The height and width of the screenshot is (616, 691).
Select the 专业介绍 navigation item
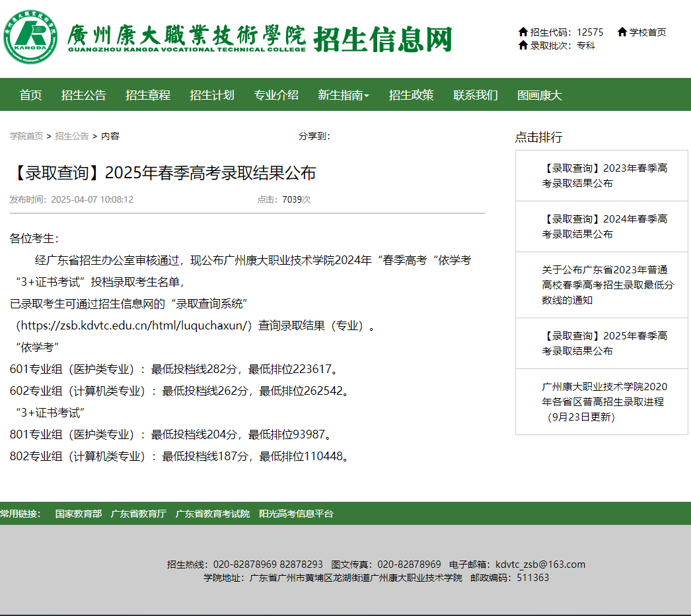275,95
